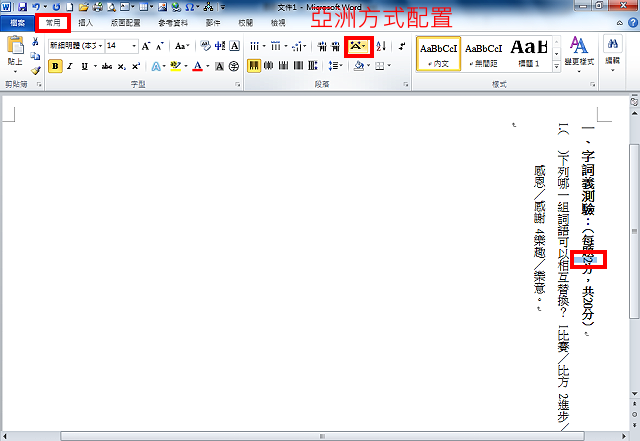Screen dimensions: 640x441
Task: Toggle bold formatting
Action: coord(55,66)
